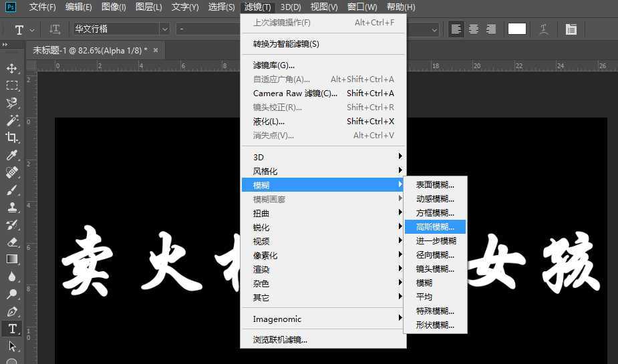618x364 pixels.
Task: Open the 图像(I) menu
Action: (114, 7)
